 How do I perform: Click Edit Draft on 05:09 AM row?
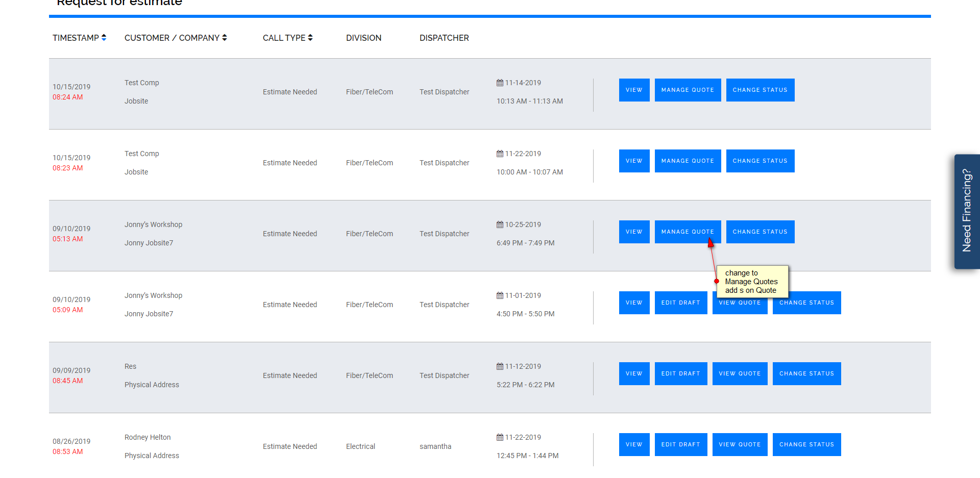pos(680,303)
